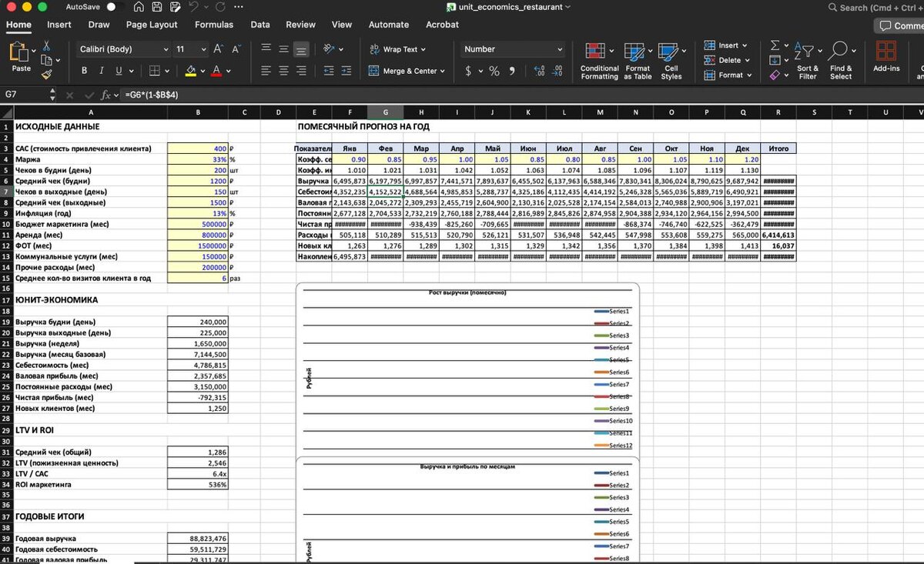Click the Home icon in title bar
The width and height of the screenshot is (924, 564).
tap(139, 7)
